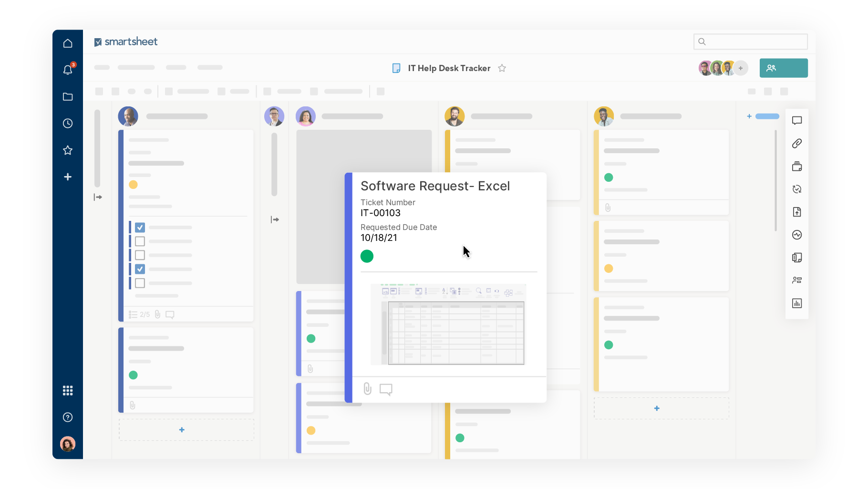Click the green status dot on Software Request card
Image resolution: width=868 pixels, height=489 pixels.
(367, 257)
